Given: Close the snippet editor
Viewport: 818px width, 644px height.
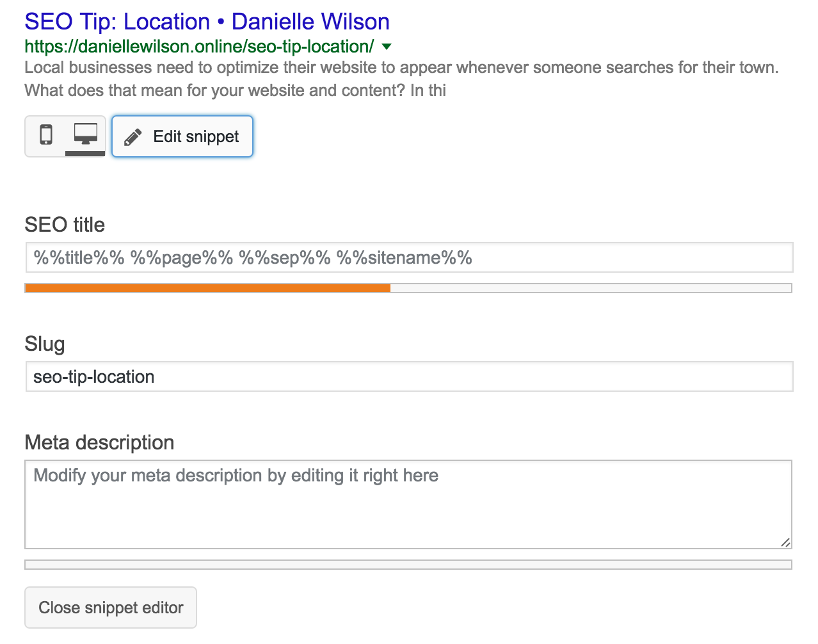Looking at the screenshot, I should click(x=111, y=608).
